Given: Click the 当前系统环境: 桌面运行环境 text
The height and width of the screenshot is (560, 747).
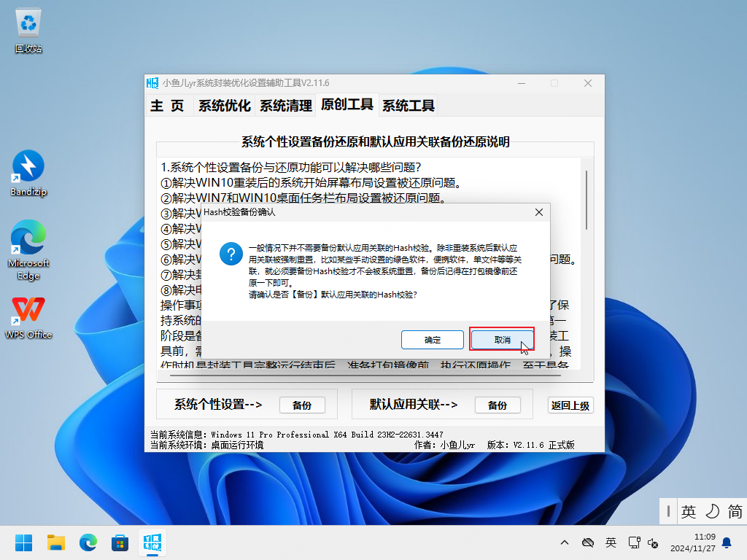Looking at the screenshot, I should pos(206,446).
